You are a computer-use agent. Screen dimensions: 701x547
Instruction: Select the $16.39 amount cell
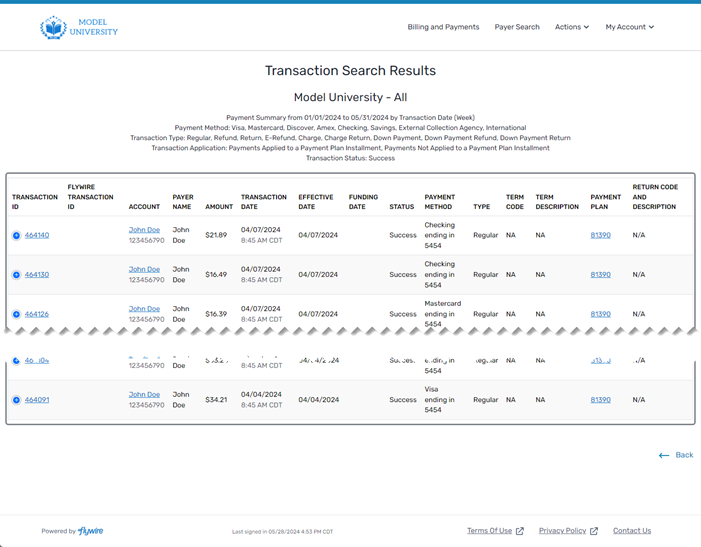[x=216, y=314]
